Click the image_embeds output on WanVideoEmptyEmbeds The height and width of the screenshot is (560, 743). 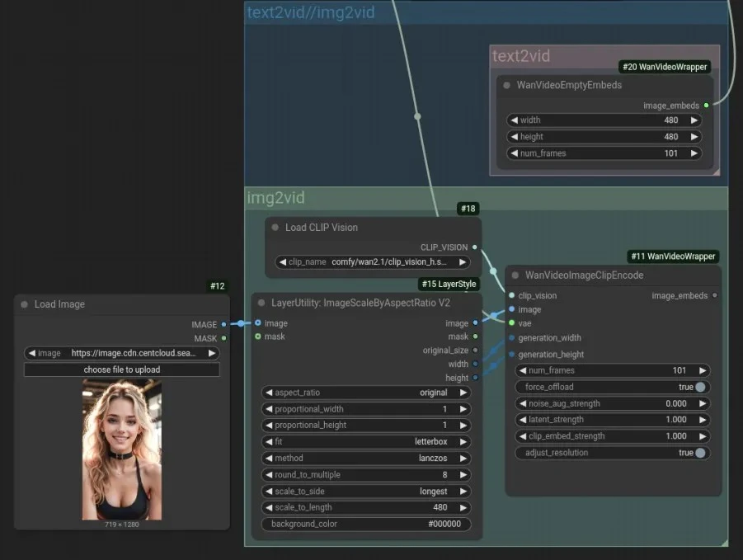click(x=706, y=106)
